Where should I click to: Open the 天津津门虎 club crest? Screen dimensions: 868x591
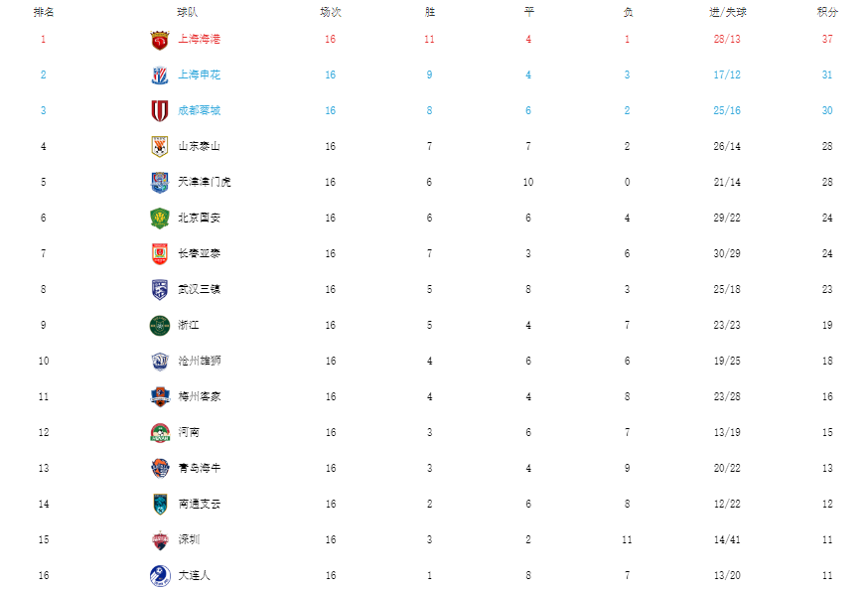159,183
